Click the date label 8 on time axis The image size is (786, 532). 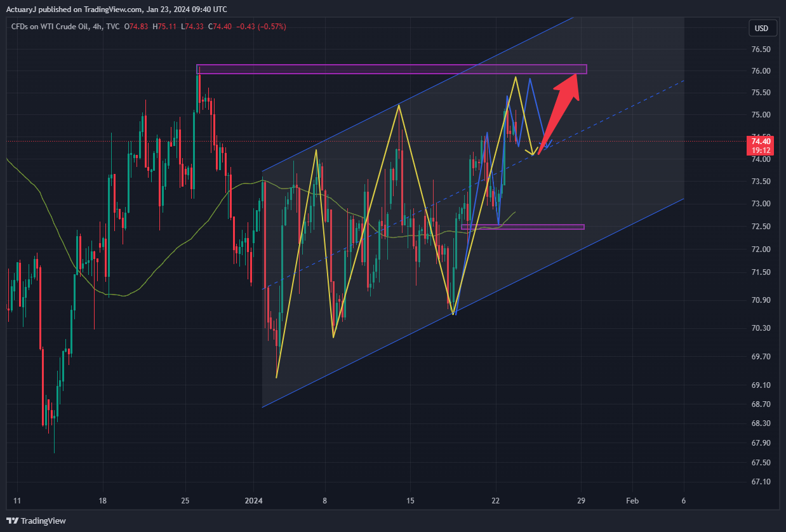[325, 501]
